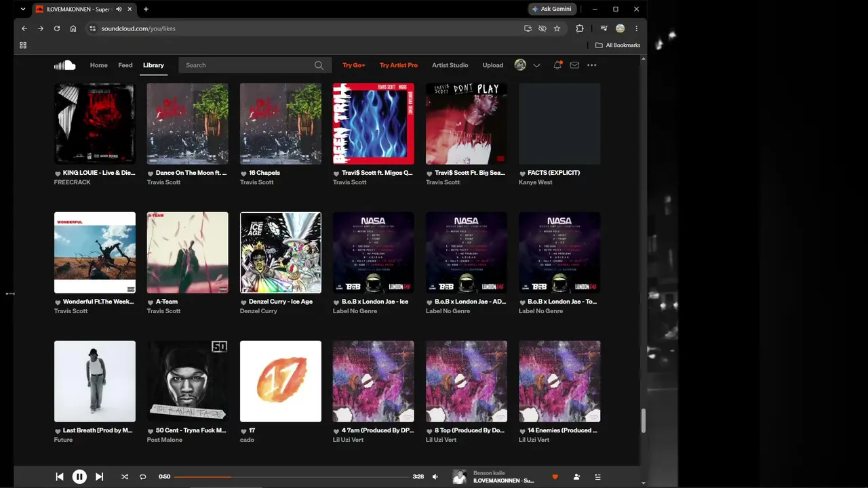The height and width of the screenshot is (488, 868).
Task: Reload the current page
Action: click(x=57, y=28)
